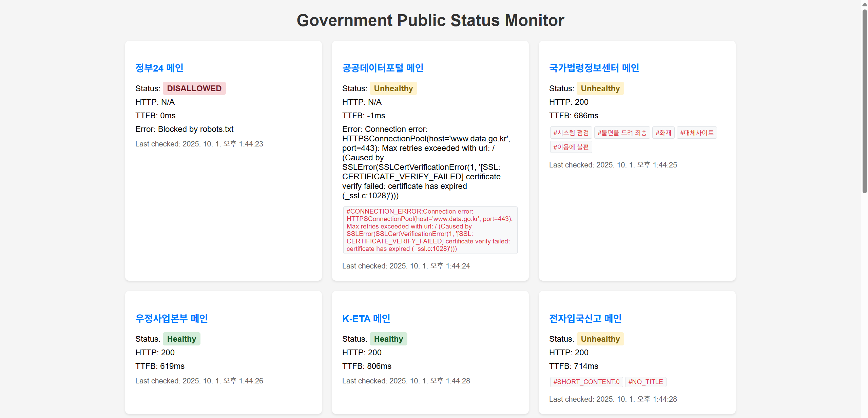Viewport: 868px width, 418px height.
Task: Click the scrollbar up arrow
Action: [865, 4]
